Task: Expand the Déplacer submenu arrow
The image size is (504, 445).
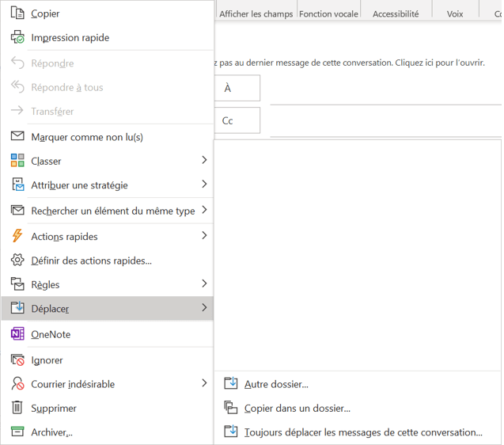Action: click(x=204, y=307)
